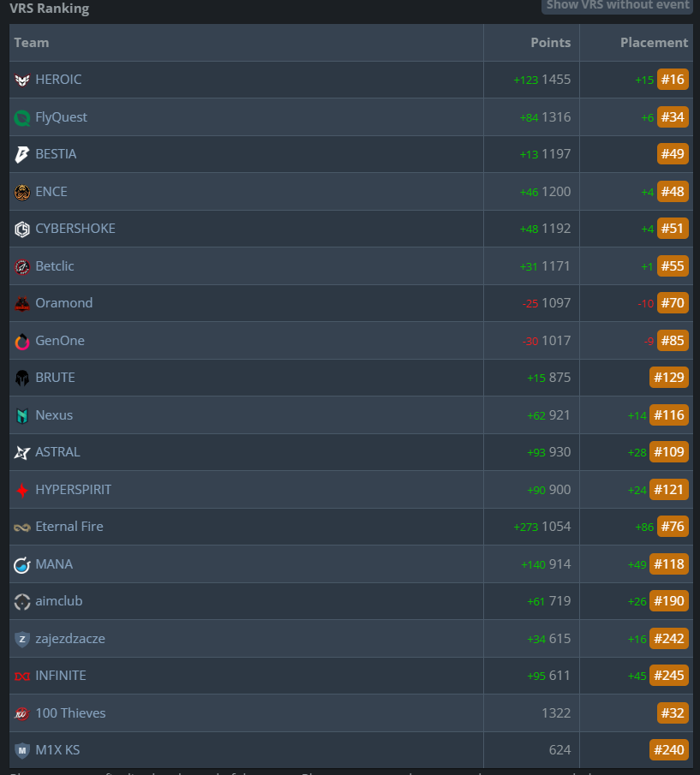Click HEROIC's #16 placement badge
Screen dimensions: 700x775
(673, 80)
